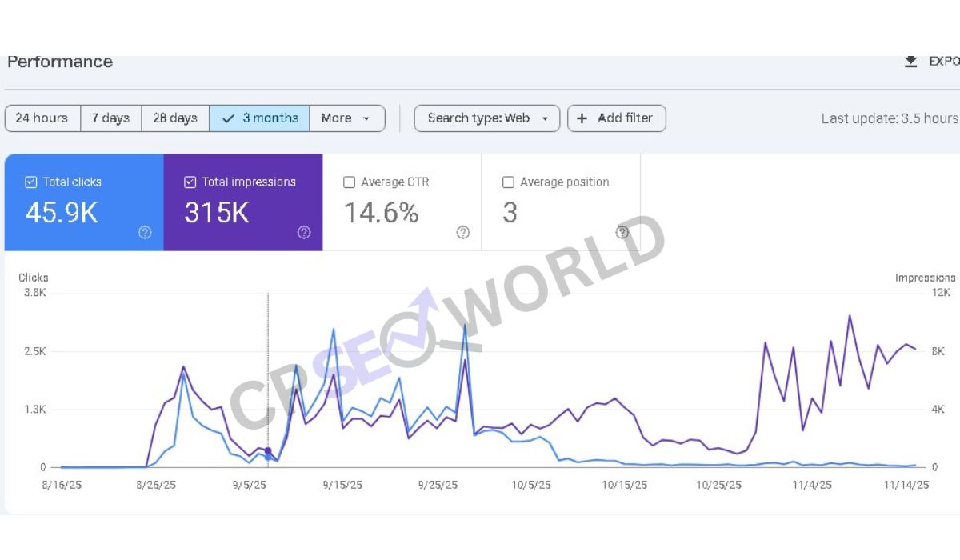Click the Add filter button

(x=616, y=118)
